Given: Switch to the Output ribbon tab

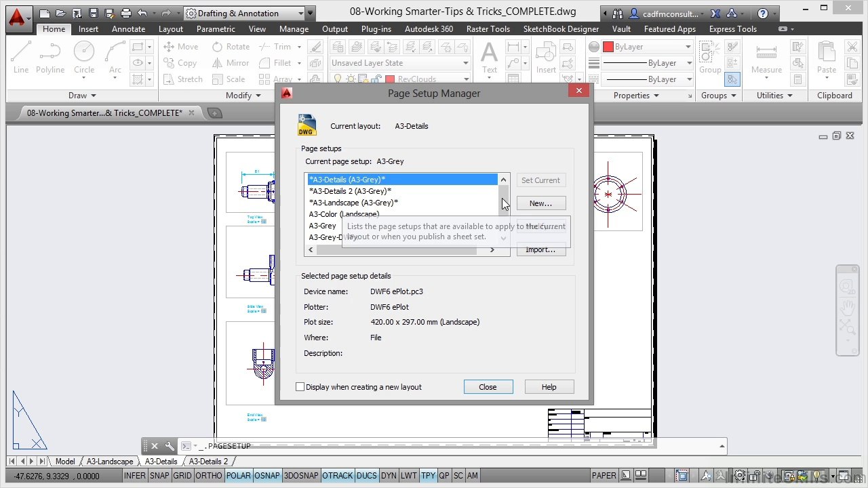Looking at the screenshot, I should (335, 29).
